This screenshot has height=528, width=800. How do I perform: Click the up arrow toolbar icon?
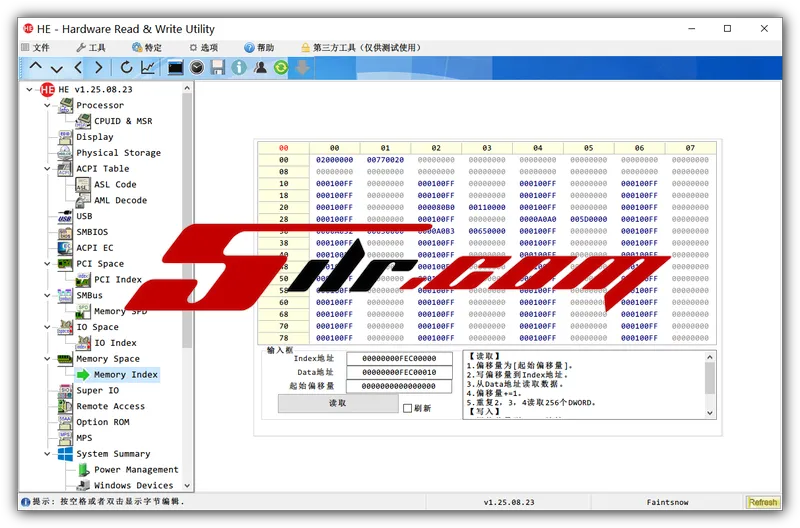pos(35,67)
